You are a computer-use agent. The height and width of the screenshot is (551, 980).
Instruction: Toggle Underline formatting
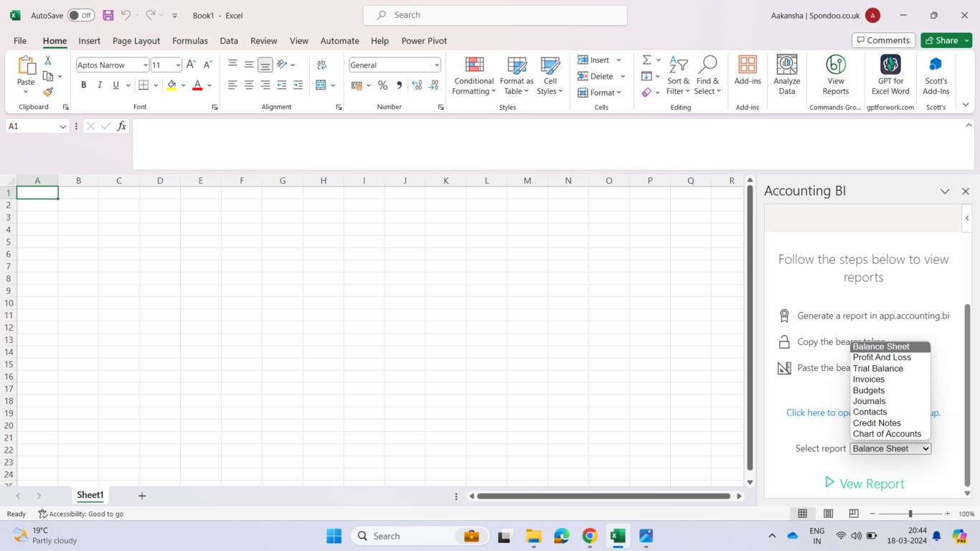pyautogui.click(x=116, y=85)
